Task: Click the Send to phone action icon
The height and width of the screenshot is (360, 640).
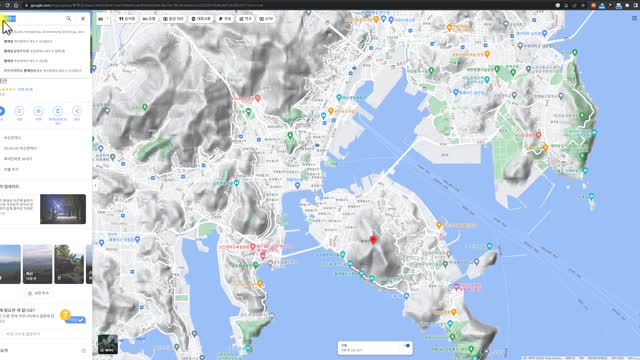Action: point(58,111)
